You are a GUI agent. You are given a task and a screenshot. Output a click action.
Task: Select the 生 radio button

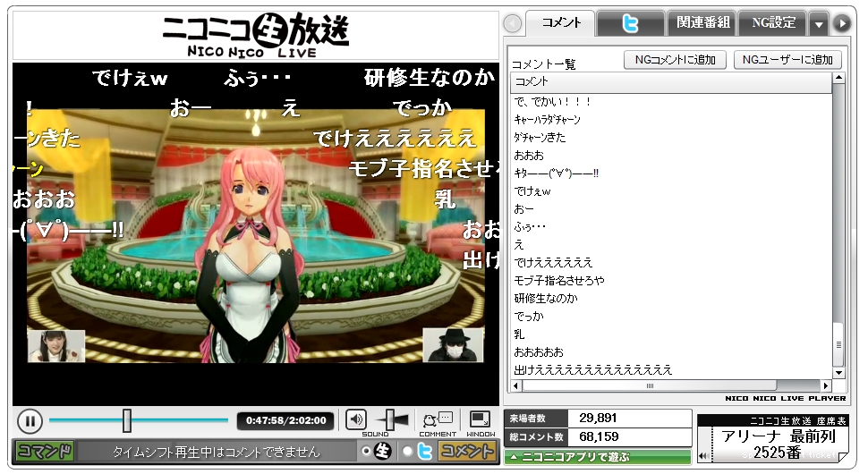pyautogui.click(x=365, y=452)
